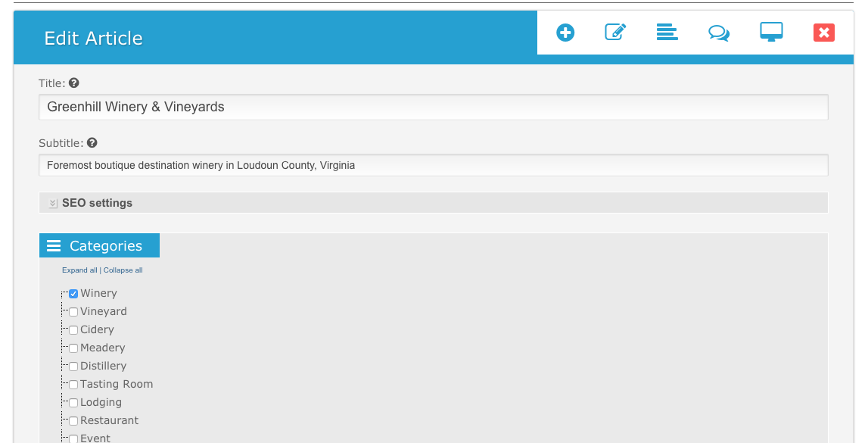Click the Restaurant category label

pos(109,420)
